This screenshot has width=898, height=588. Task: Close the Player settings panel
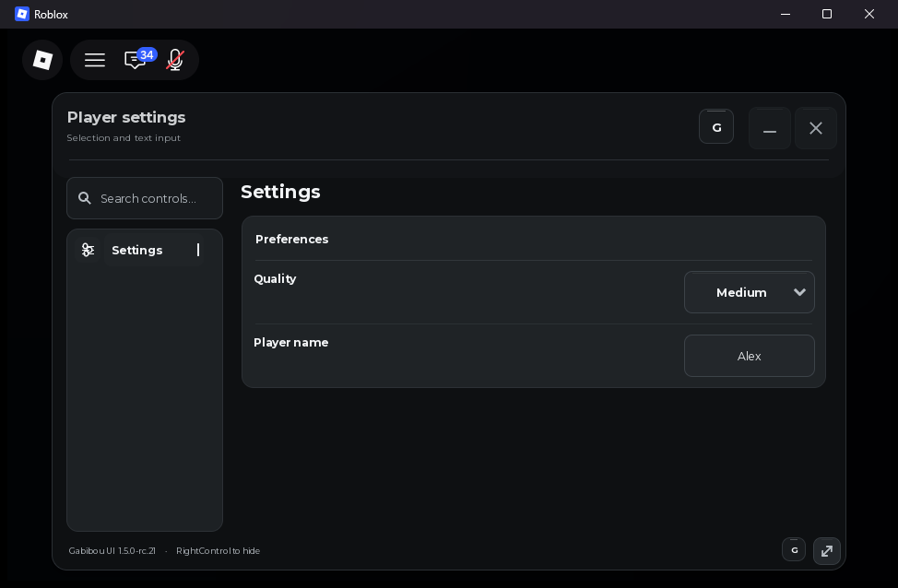point(816,128)
